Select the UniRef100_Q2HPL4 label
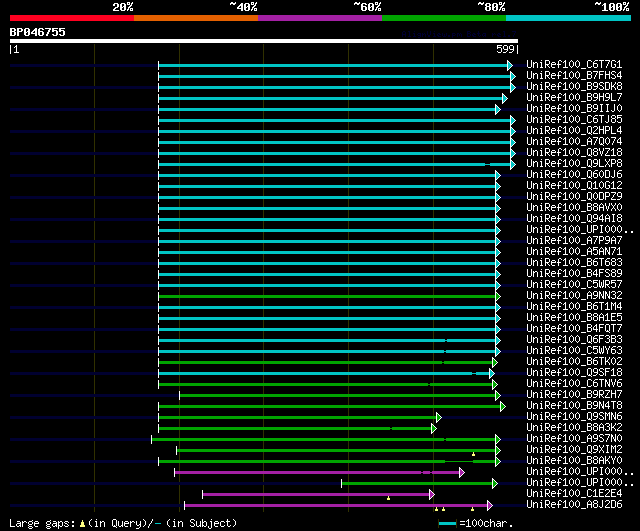Viewport: 640px width, 531px height. click(574, 131)
